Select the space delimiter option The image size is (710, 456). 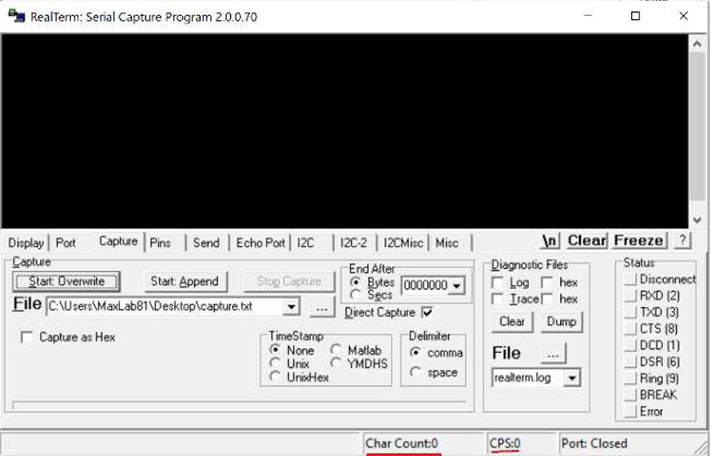coord(415,372)
